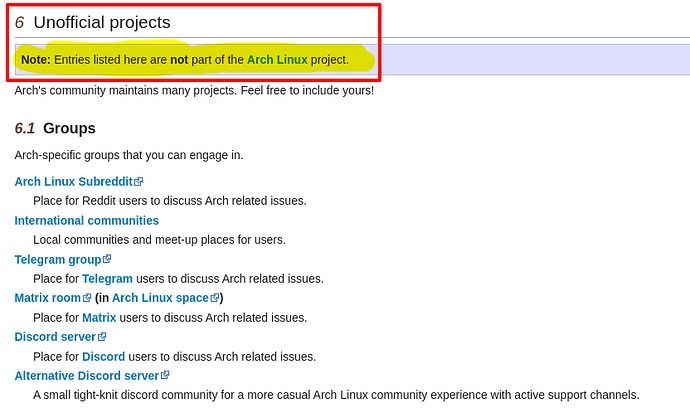Click external-link icon next to Telegram group
Screen dimensions: 690x413
107,259
